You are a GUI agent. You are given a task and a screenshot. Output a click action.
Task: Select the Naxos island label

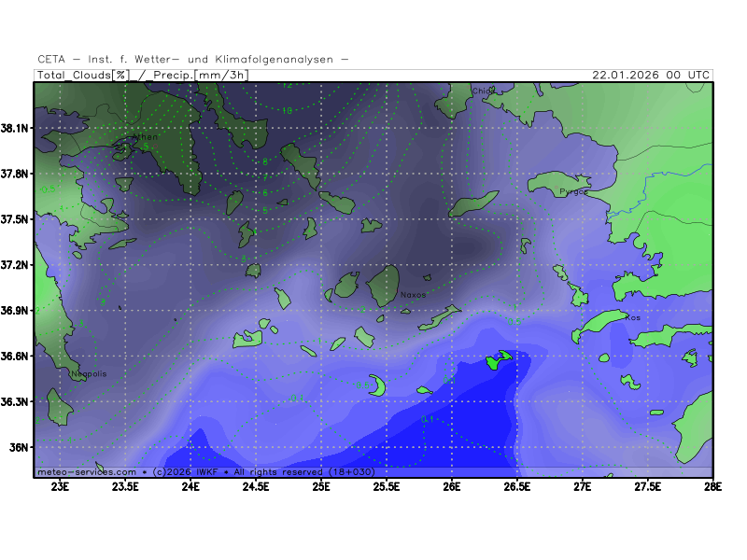[x=413, y=295]
